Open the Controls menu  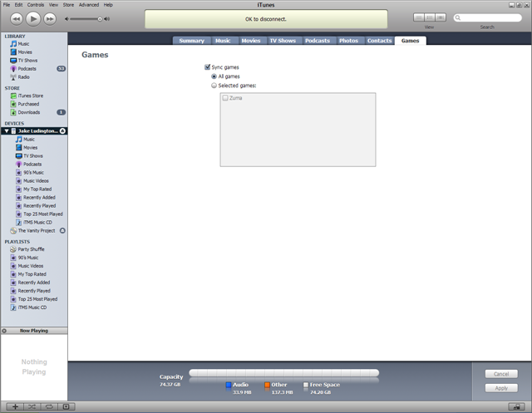pyautogui.click(x=36, y=5)
